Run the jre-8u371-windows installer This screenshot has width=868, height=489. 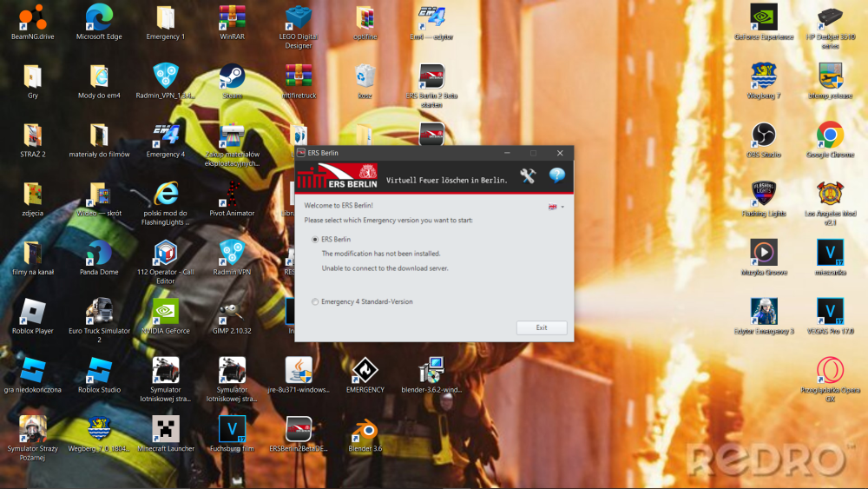click(299, 375)
